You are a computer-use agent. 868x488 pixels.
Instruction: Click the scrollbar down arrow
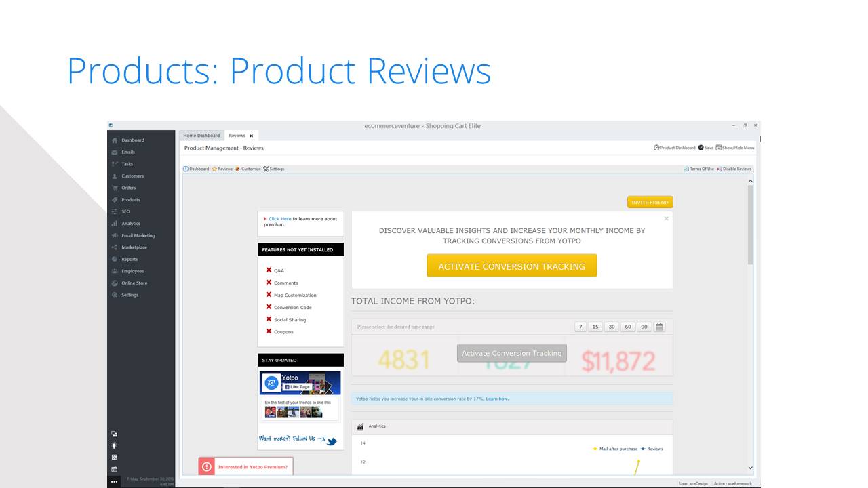751,468
